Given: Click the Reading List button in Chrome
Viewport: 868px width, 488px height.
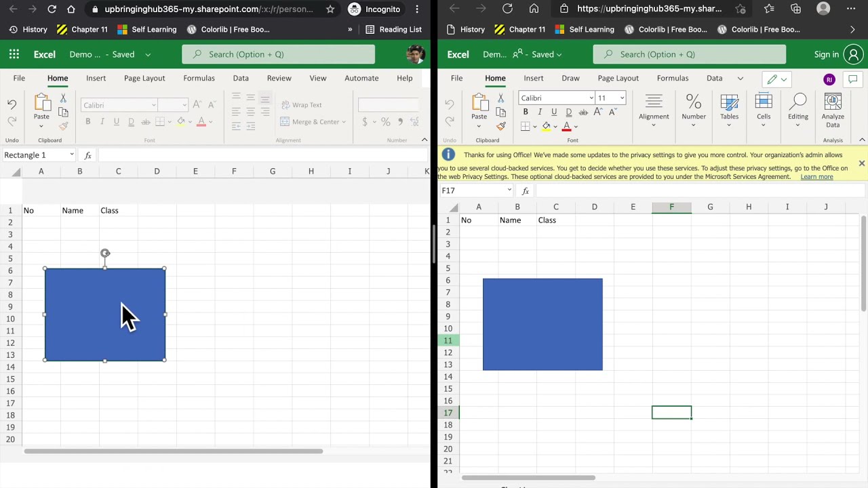Looking at the screenshot, I should [x=393, y=29].
